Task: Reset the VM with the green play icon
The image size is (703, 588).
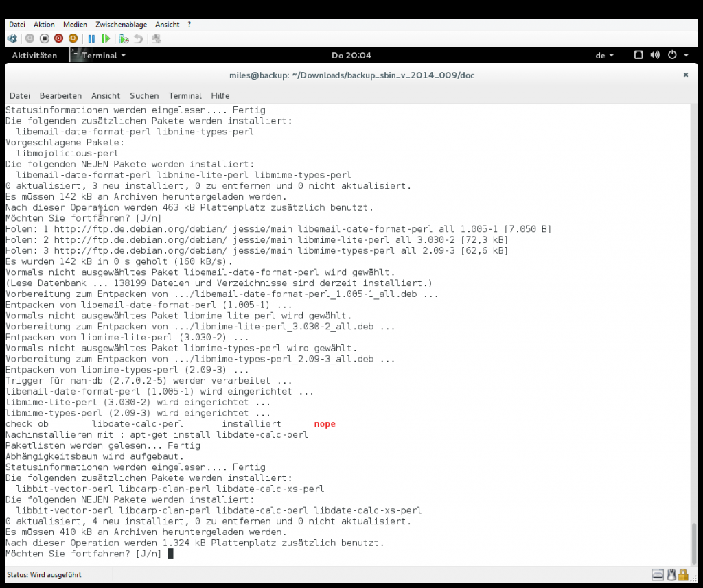Action: coord(106,38)
